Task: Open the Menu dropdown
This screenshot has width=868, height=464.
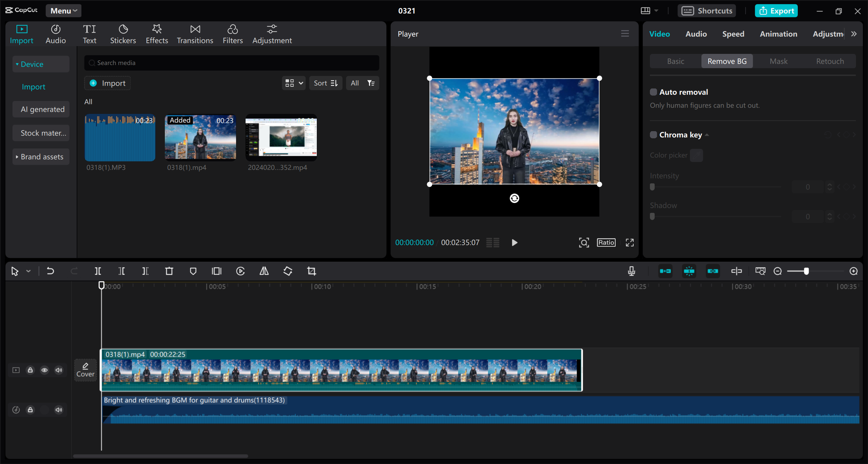Action: 63,11
